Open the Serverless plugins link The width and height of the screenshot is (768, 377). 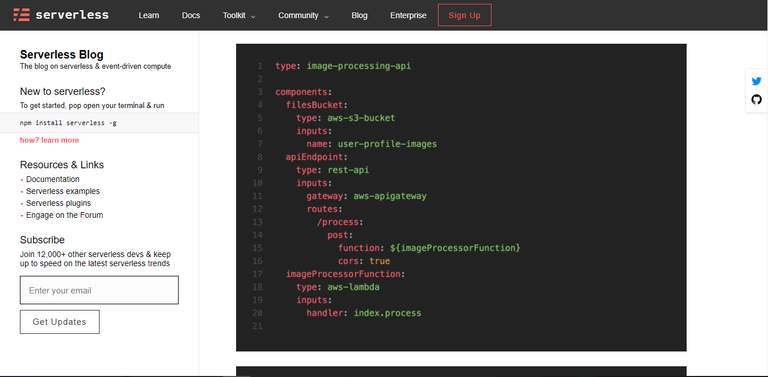click(x=58, y=203)
